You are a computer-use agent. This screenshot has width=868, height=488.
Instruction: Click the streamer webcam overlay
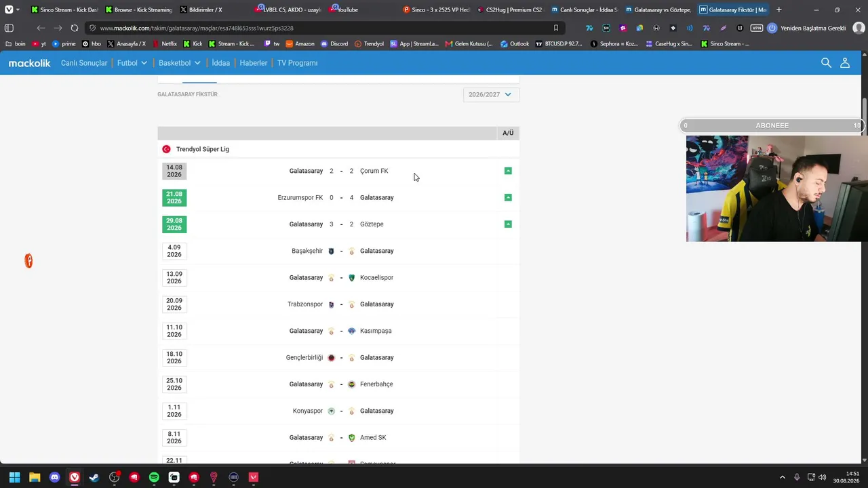click(776, 188)
